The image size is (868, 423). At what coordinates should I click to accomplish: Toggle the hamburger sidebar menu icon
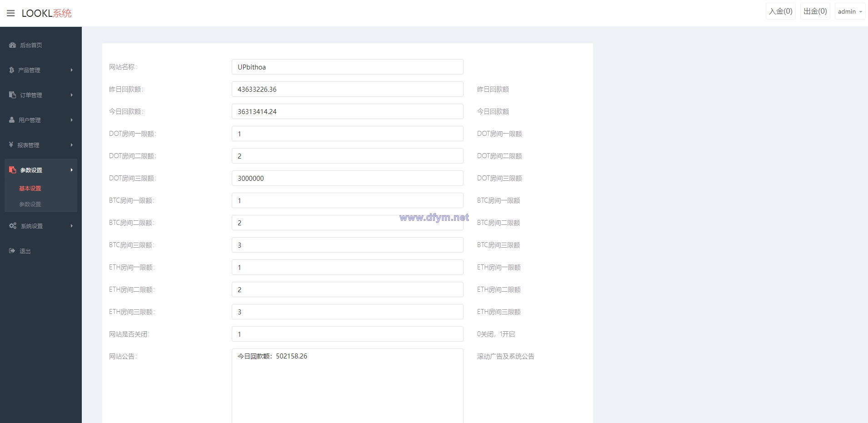[x=11, y=13]
